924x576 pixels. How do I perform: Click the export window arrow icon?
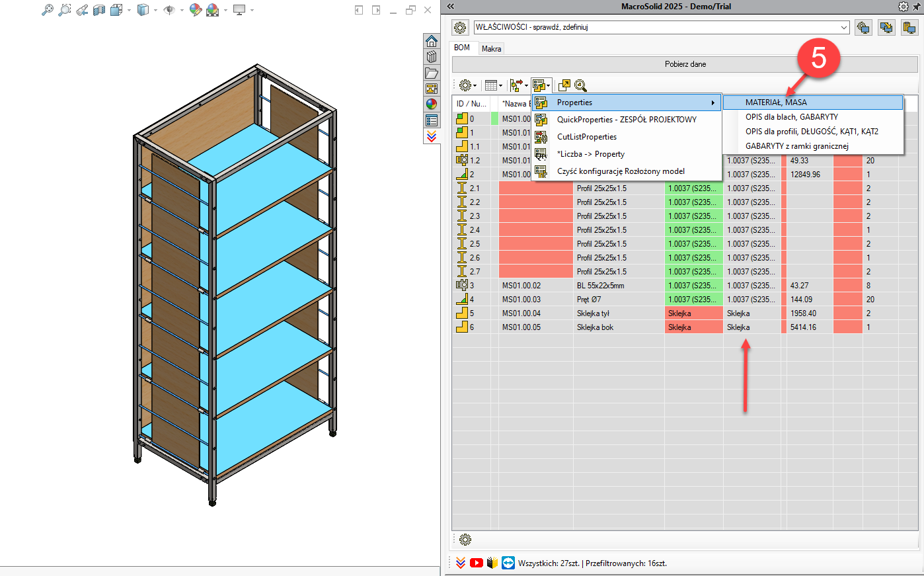pos(564,85)
